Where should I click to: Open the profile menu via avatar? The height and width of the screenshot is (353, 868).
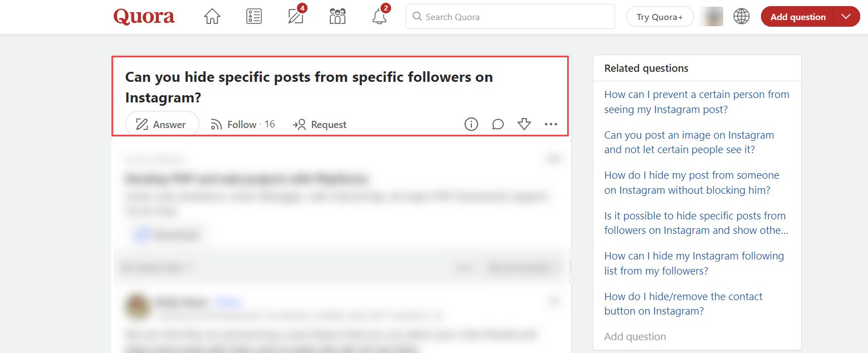(711, 16)
